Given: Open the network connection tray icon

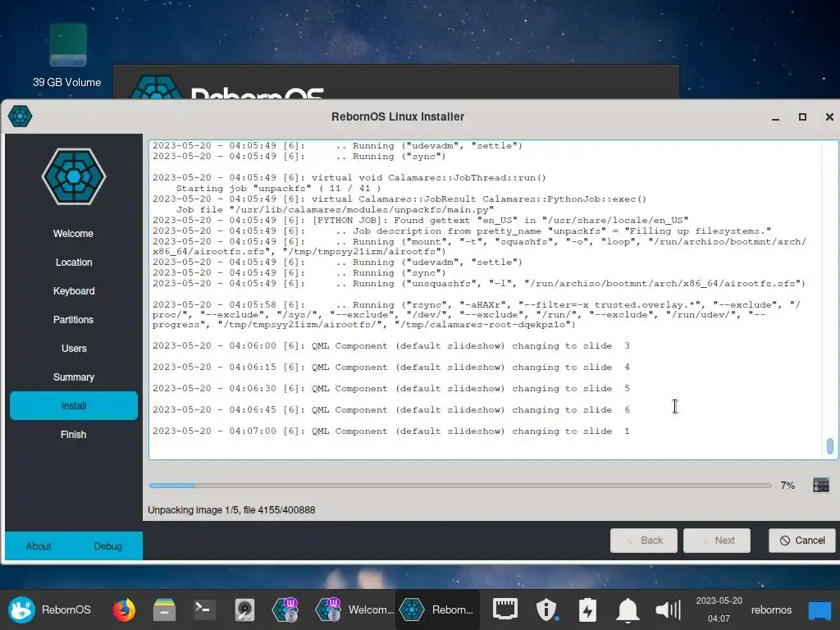Looking at the screenshot, I should (x=504, y=609).
